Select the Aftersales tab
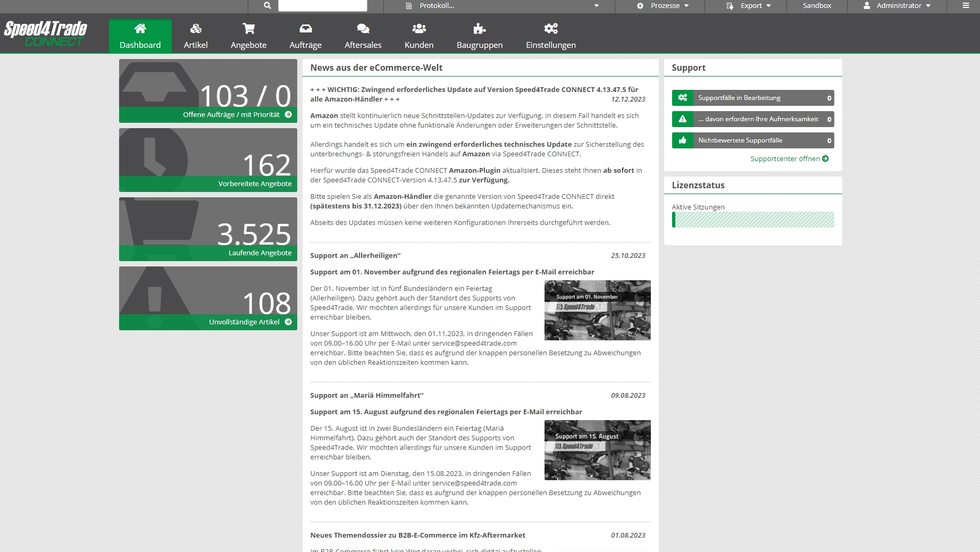980x552 pixels. click(x=363, y=36)
